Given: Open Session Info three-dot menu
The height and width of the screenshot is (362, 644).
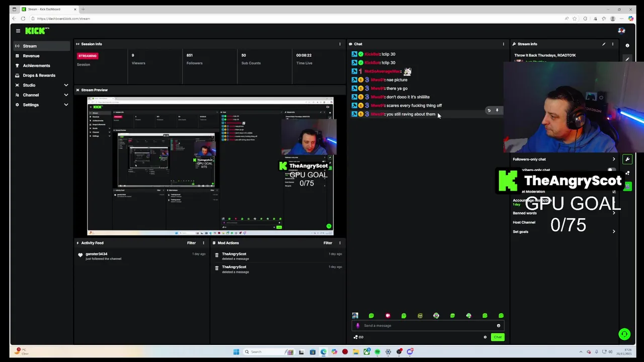Looking at the screenshot, I should pyautogui.click(x=340, y=44).
